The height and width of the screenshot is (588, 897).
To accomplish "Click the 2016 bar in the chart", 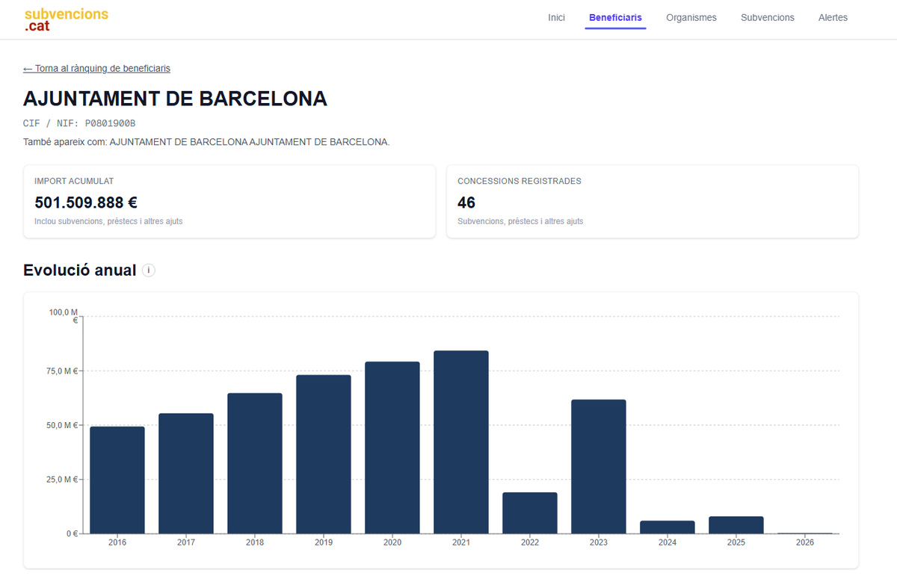I will click(117, 478).
